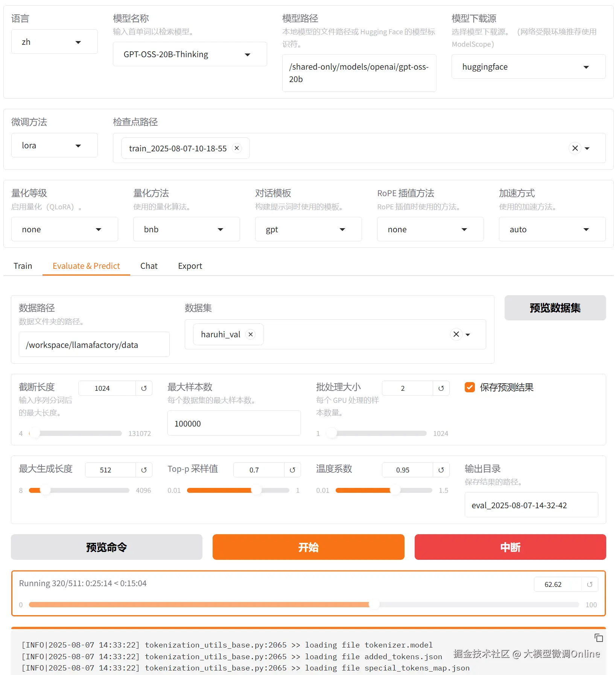
Task: Adjust the 温度系数 slider handle
Action: pos(395,490)
